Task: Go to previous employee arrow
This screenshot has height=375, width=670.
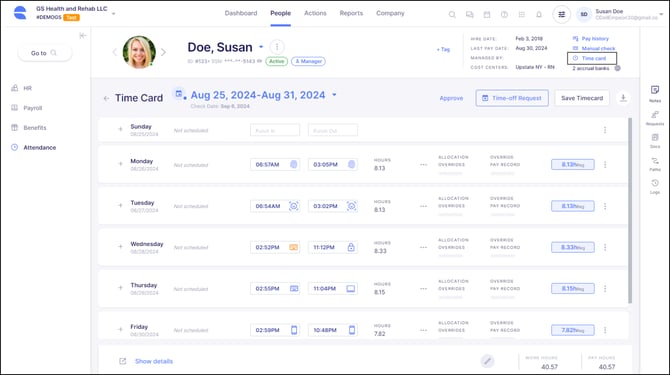Action: [x=114, y=52]
